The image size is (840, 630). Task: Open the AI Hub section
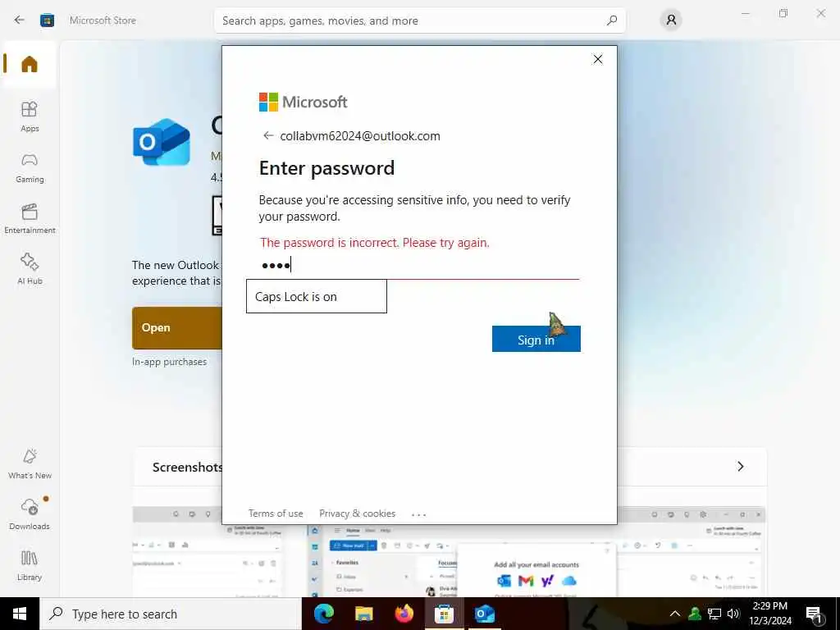(30, 269)
